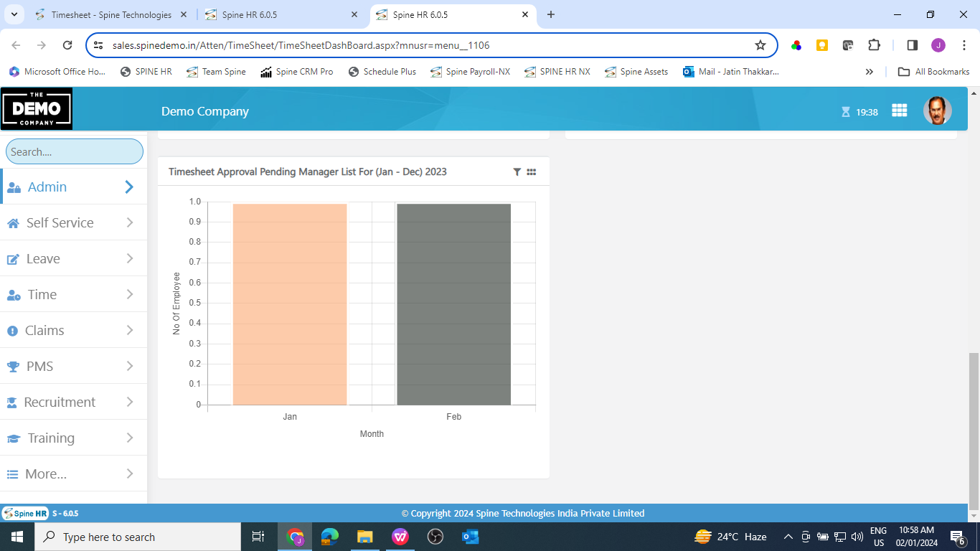The image size is (980, 551).
Task: Open Spine Payroll-NX bookmark
Action: point(470,72)
